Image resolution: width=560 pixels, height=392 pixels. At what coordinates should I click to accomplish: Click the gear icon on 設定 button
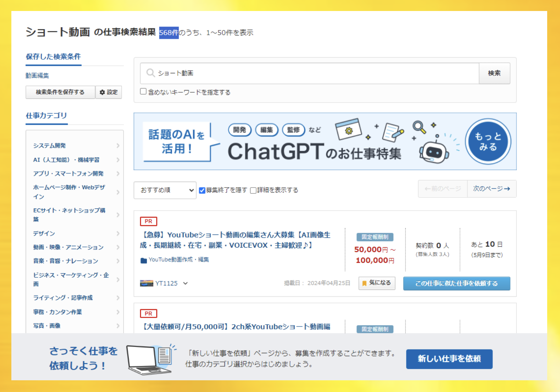102,92
